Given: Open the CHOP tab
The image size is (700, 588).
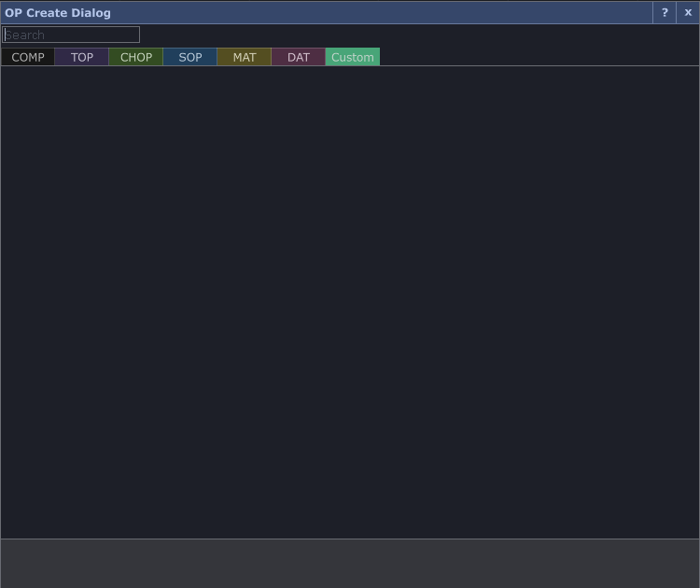Looking at the screenshot, I should coord(136,57).
